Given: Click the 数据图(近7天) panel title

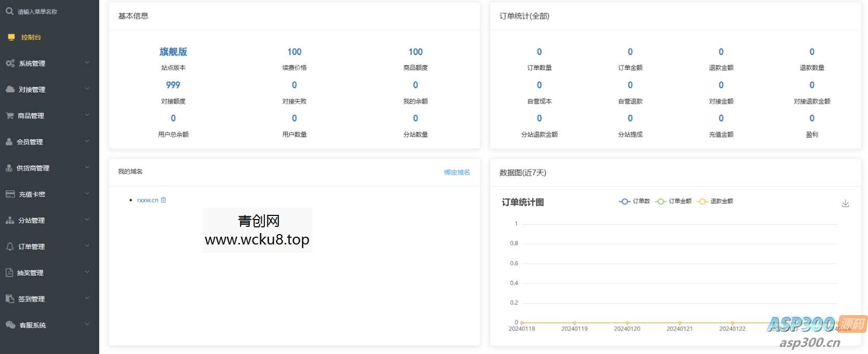Looking at the screenshot, I should click(523, 173).
